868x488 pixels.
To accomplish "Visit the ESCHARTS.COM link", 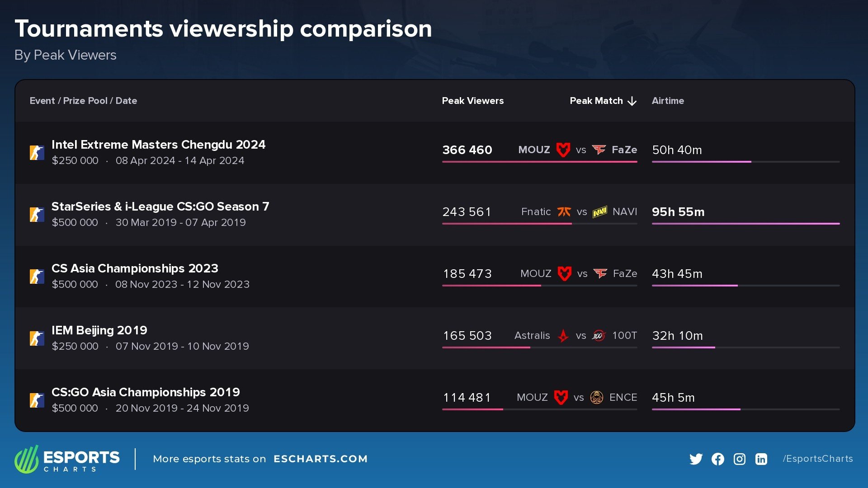I will (x=321, y=459).
